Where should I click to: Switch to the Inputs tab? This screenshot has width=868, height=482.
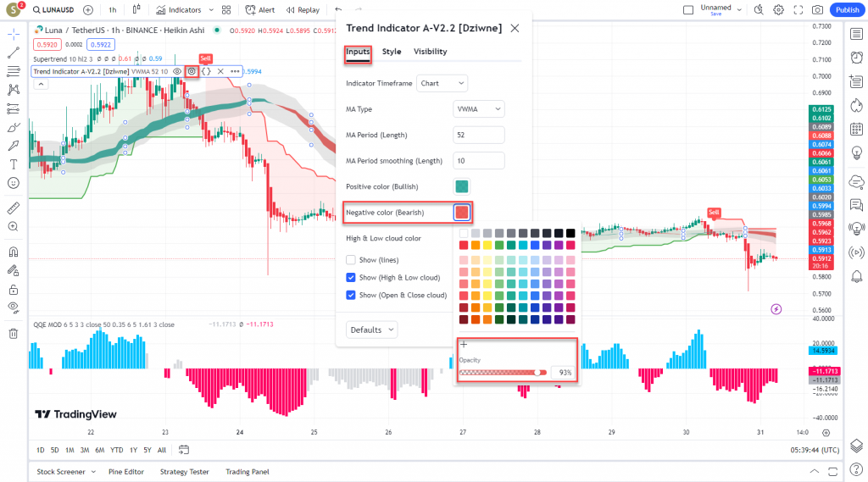[358, 52]
